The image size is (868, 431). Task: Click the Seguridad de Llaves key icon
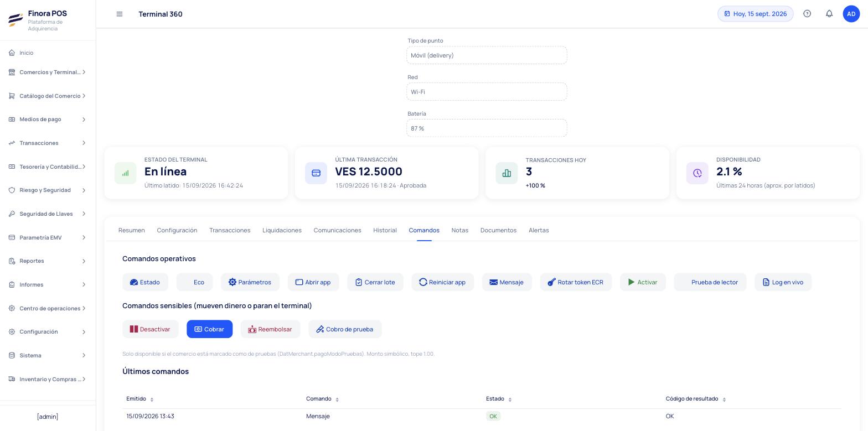(12, 214)
